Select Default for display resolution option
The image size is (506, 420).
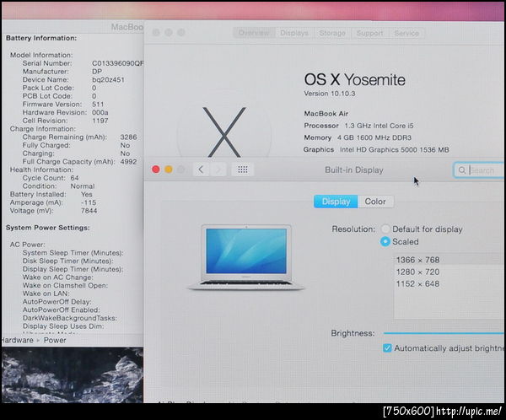385,229
